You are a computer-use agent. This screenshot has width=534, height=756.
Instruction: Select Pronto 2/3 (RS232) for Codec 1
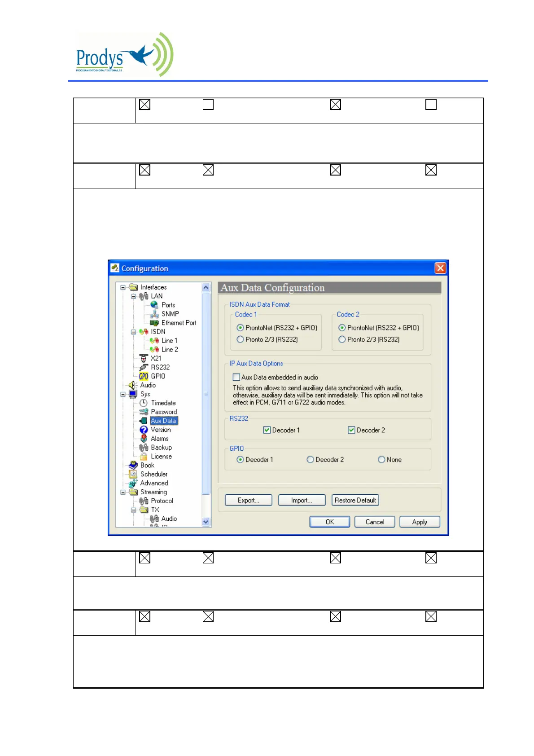coord(240,339)
